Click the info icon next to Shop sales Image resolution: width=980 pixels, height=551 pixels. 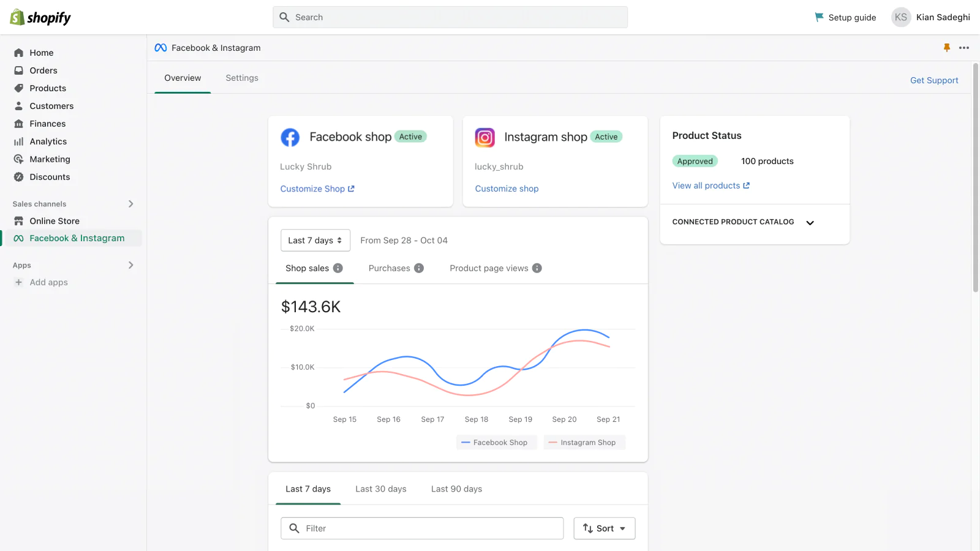(338, 268)
